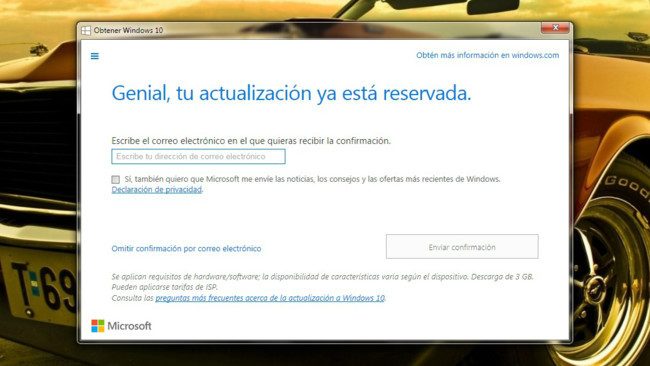This screenshot has width=650, height=366.
Task: Open the hamburger menu icon
Action: pyautogui.click(x=95, y=56)
